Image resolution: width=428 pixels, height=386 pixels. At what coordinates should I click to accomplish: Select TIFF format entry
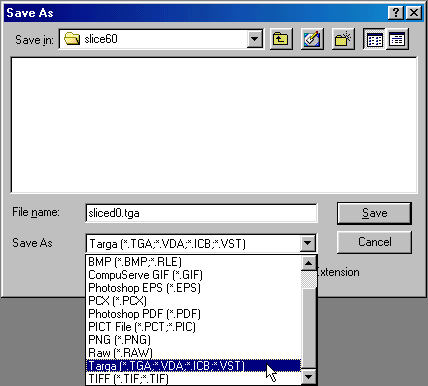pyautogui.click(x=193, y=379)
